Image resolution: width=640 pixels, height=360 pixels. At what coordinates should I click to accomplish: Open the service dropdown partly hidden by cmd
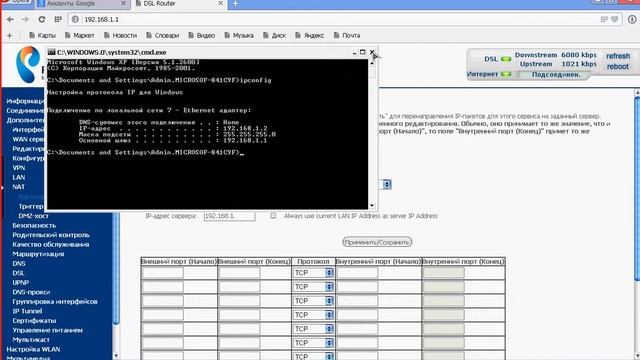(x=387, y=184)
